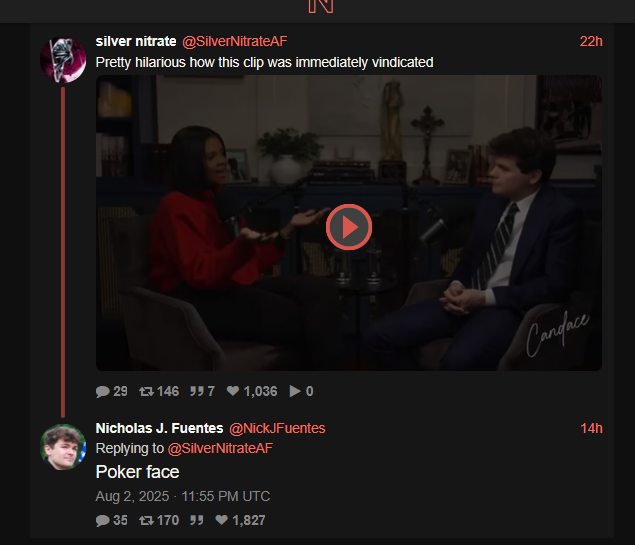Click the heart icon showing 1,827 likes
This screenshot has width=635, height=545.
[x=222, y=519]
